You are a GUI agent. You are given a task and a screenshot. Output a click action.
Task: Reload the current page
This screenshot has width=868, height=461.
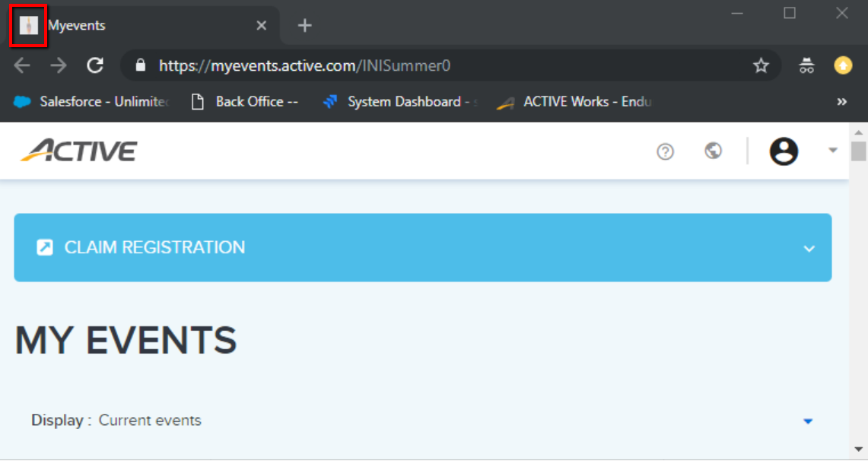point(95,65)
